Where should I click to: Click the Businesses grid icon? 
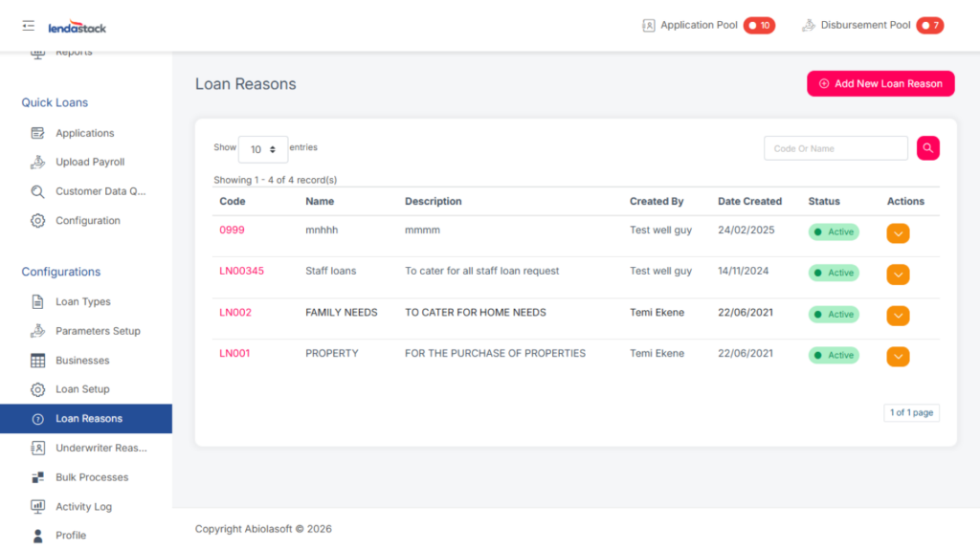(37, 361)
